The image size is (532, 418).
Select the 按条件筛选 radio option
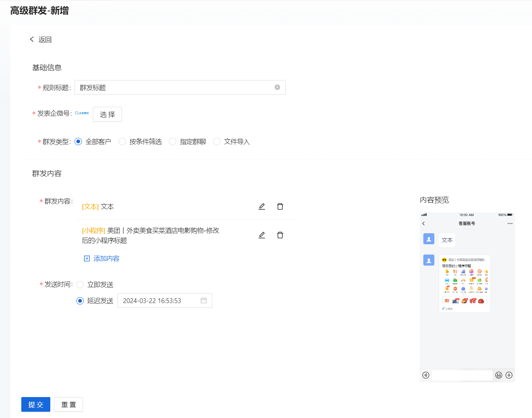122,141
